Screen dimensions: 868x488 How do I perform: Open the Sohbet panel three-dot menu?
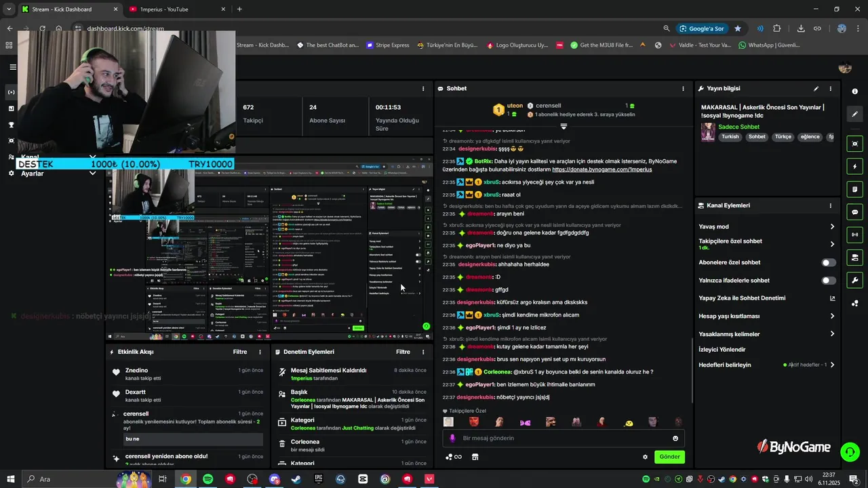pos(683,89)
